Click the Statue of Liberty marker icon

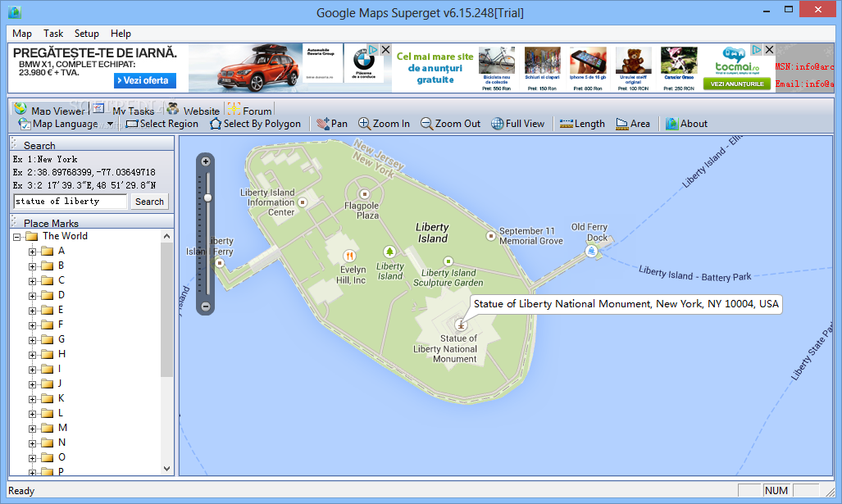point(461,325)
